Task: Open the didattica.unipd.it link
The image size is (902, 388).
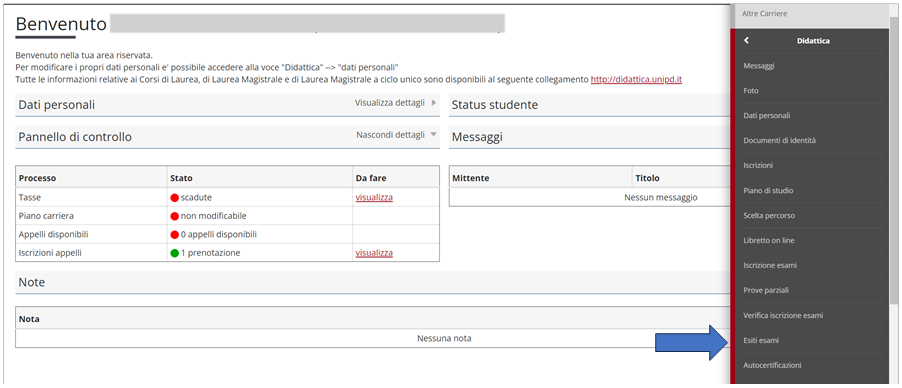Action: coord(636,80)
